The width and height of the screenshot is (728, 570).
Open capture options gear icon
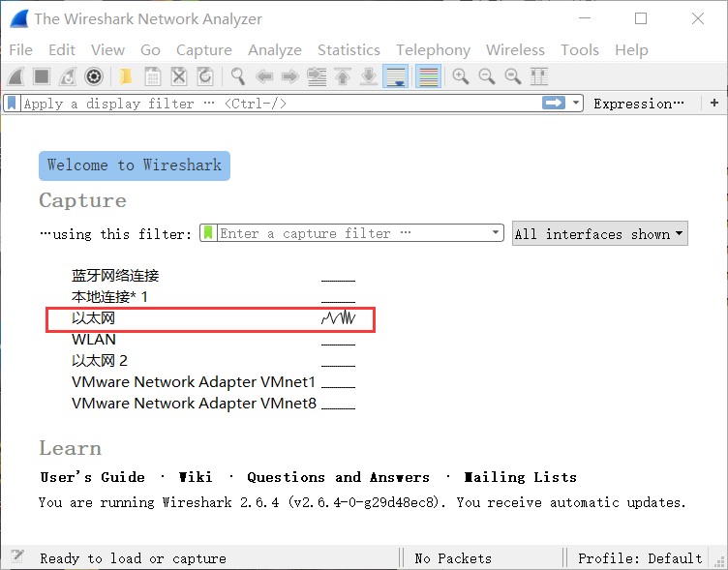[94, 76]
